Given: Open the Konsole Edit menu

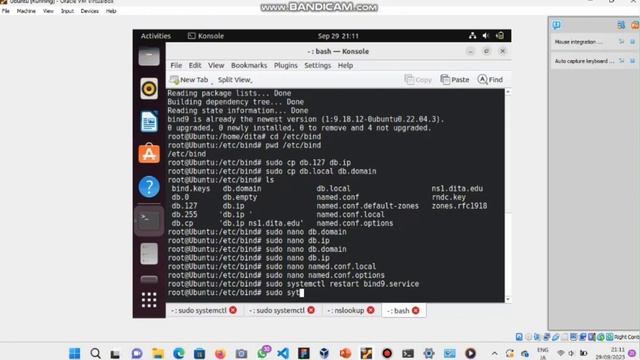Looking at the screenshot, I should point(195,65).
